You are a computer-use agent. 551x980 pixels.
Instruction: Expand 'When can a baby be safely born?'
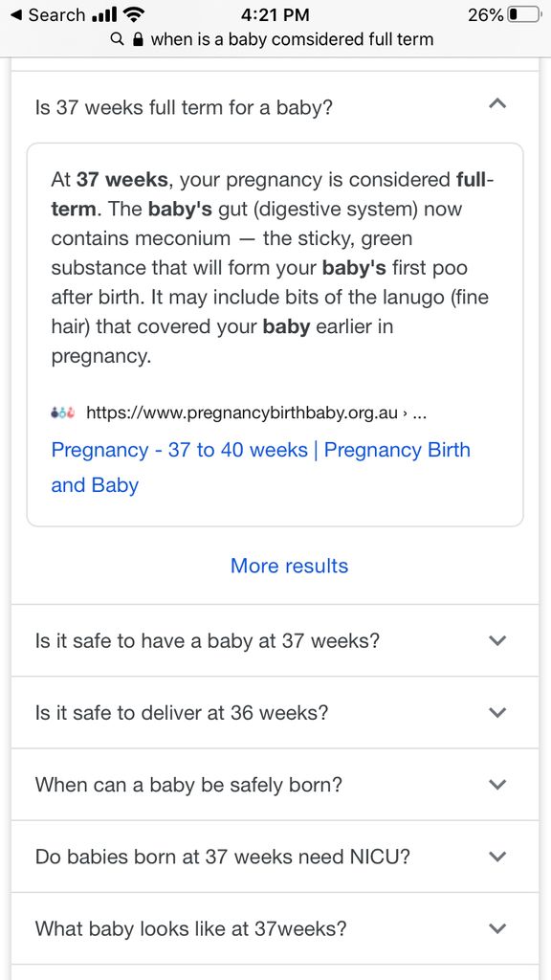[x=496, y=784]
